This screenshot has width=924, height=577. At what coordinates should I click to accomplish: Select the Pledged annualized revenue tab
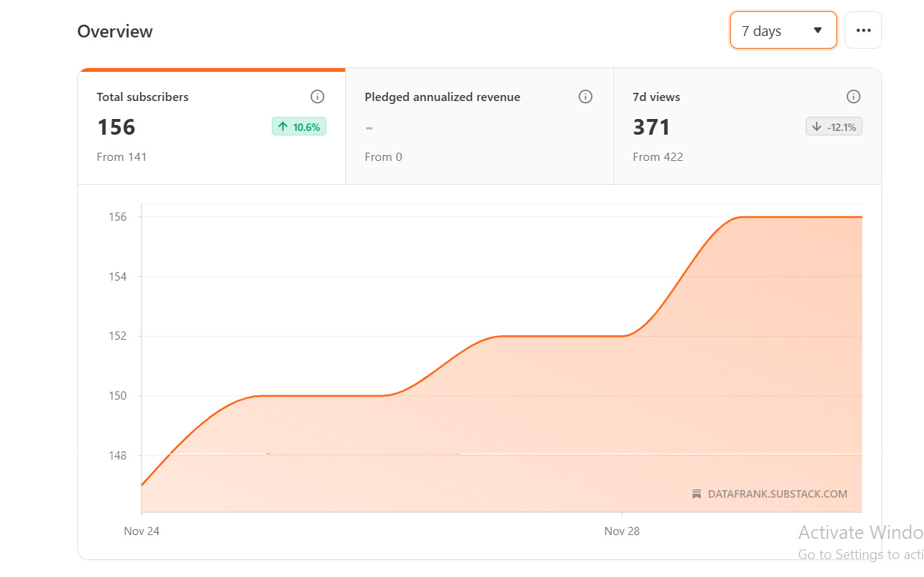tap(479, 126)
